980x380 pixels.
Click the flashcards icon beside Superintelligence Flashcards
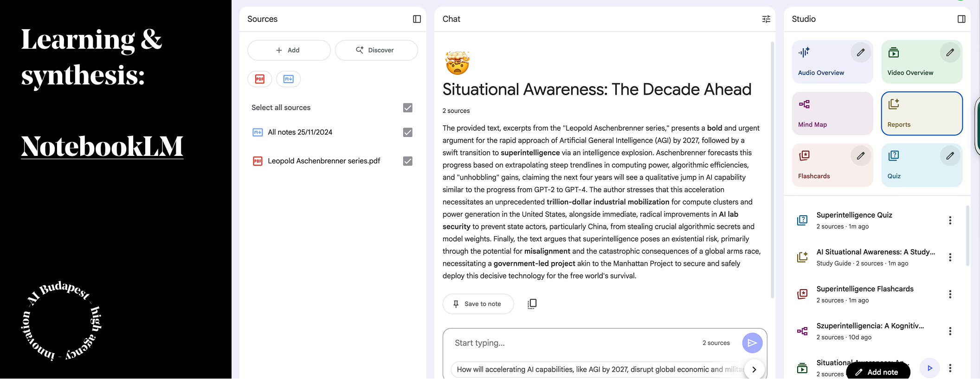tap(802, 294)
